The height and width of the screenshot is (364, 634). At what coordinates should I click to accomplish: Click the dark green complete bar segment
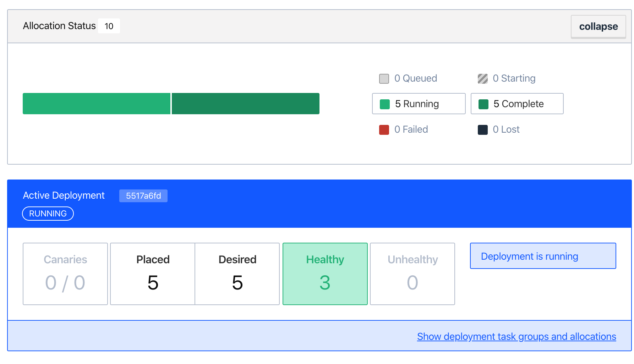(246, 104)
